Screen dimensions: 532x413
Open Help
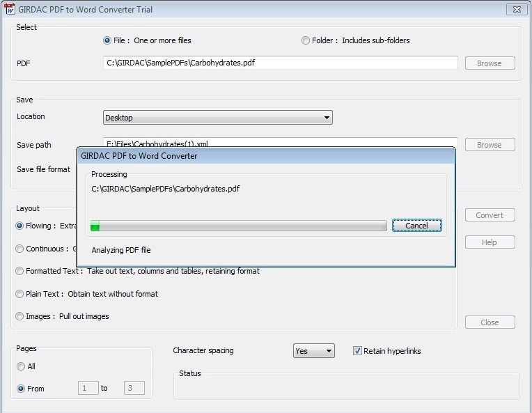(490, 242)
